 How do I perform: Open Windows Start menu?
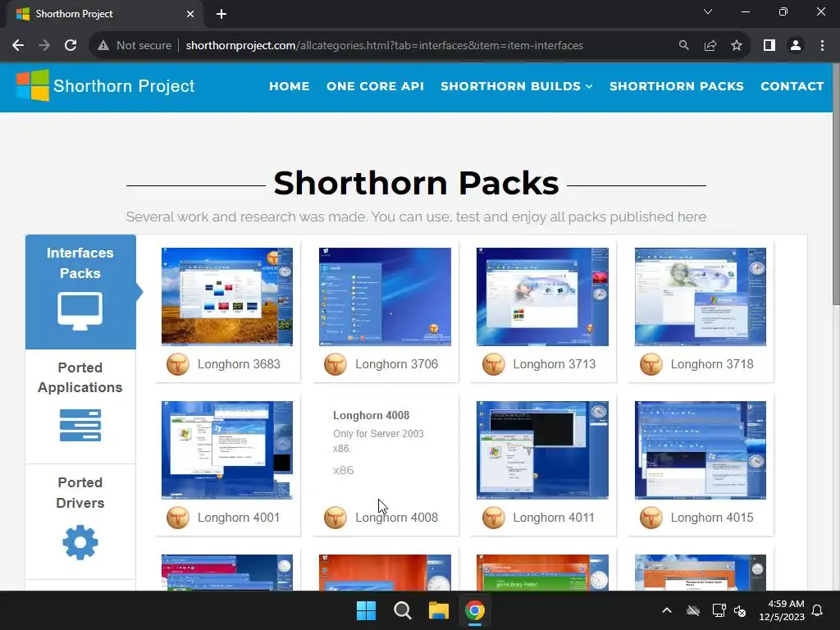click(x=367, y=610)
